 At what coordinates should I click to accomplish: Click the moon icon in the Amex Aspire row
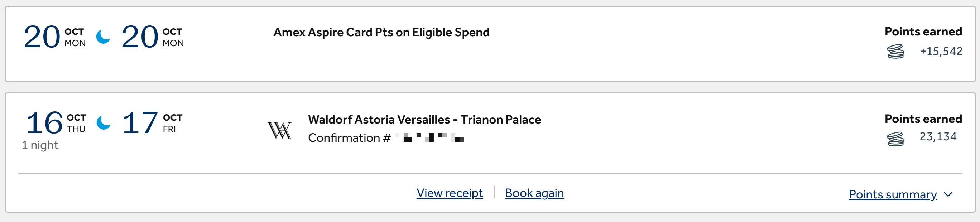click(x=103, y=37)
